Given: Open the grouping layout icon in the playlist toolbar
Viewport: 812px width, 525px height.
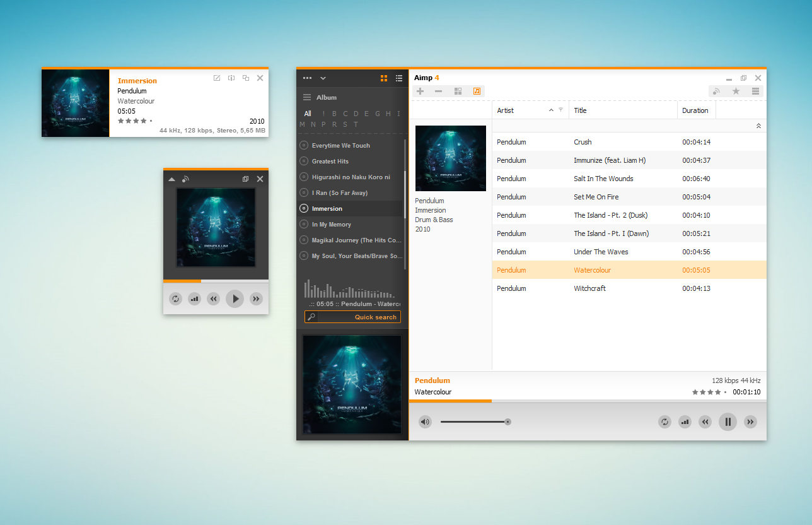Looking at the screenshot, I should pyautogui.click(x=458, y=91).
